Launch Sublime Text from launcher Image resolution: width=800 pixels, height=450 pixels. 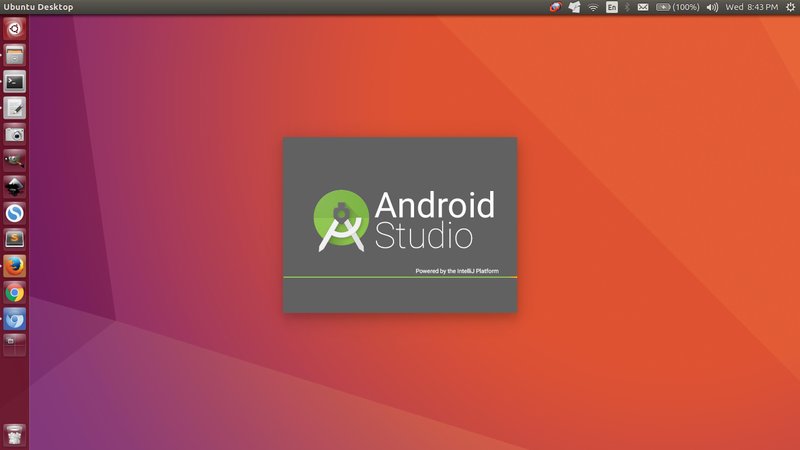tap(14, 239)
